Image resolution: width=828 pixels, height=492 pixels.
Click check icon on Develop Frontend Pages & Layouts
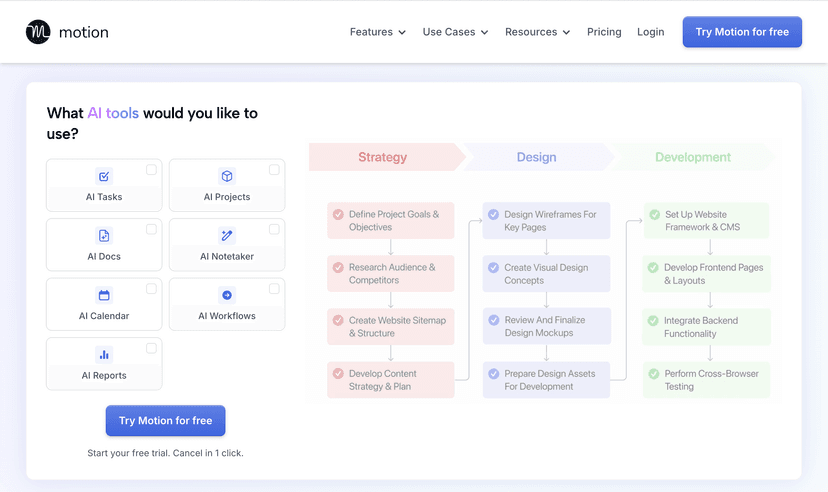coord(653,268)
